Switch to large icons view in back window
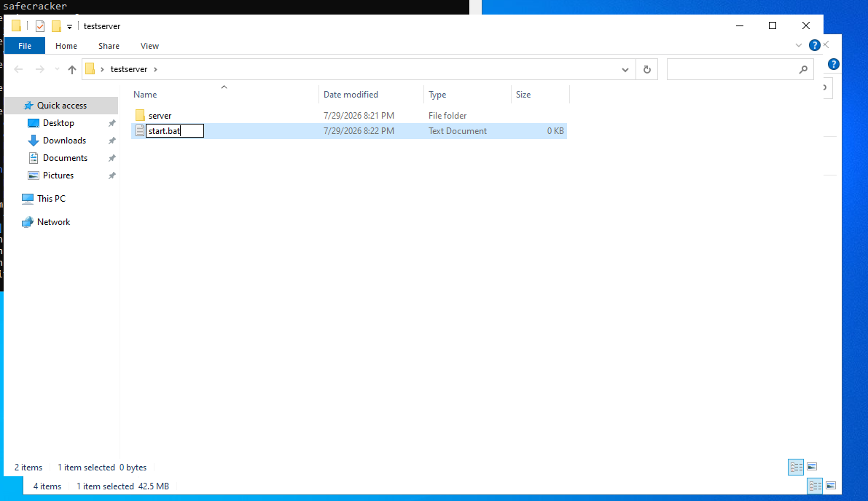This screenshot has height=501, width=868. [x=830, y=486]
